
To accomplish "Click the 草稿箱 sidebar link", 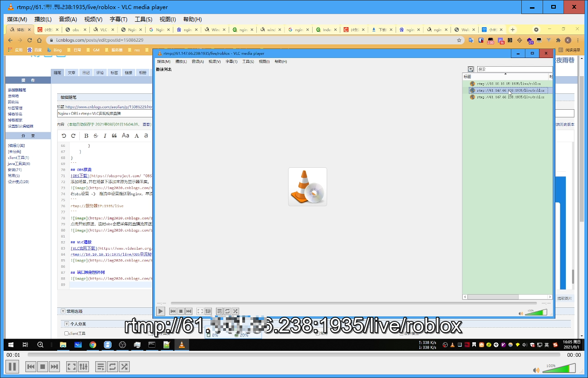I will coord(13,96).
